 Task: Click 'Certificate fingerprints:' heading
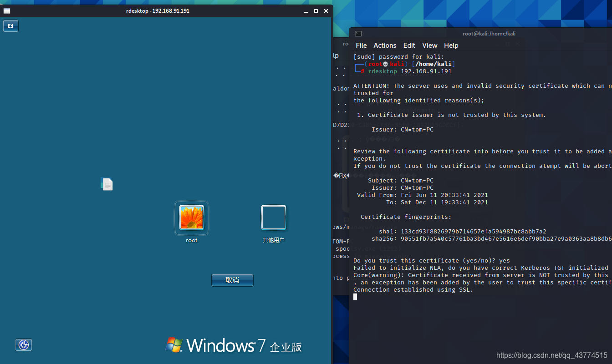(x=406, y=217)
